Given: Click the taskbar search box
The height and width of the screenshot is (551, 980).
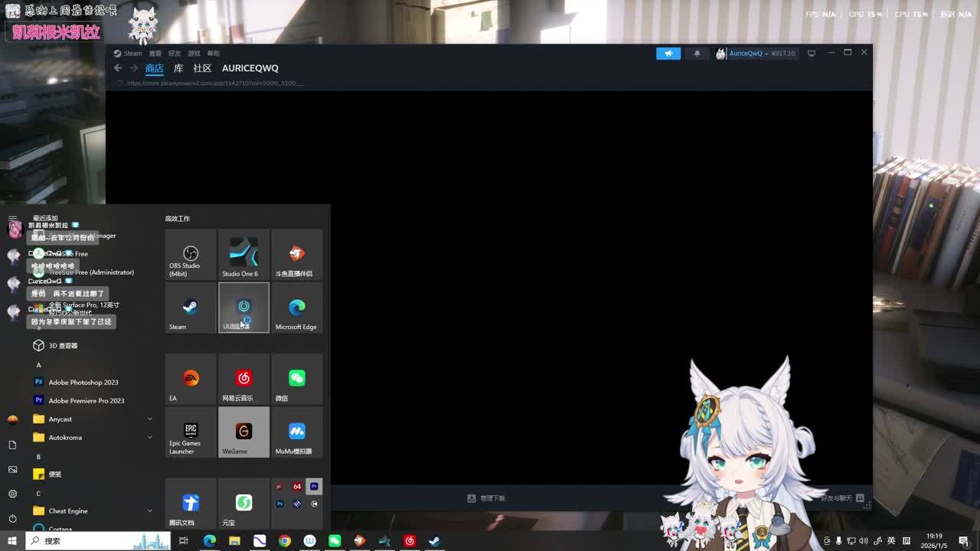Looking at the screenshot, I should point(98,541).
